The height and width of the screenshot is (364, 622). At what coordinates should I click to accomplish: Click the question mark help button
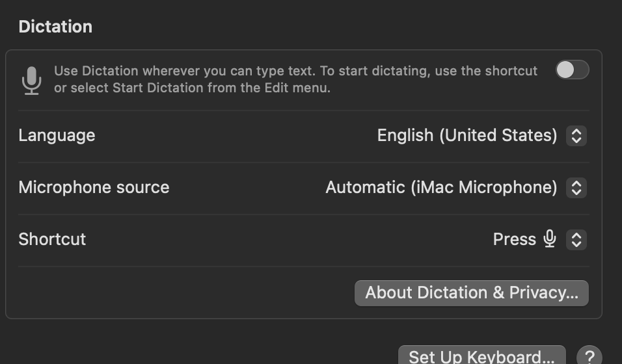[x=589, y=356]
